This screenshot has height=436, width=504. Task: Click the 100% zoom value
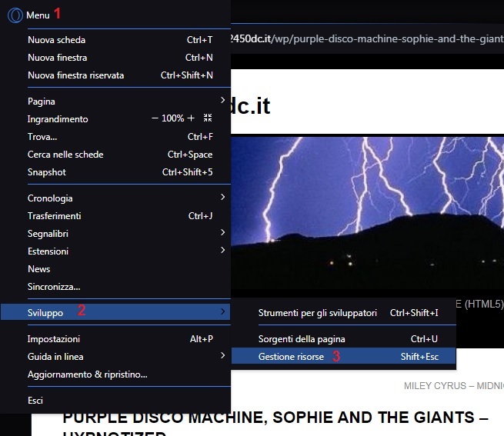[173, 118]
